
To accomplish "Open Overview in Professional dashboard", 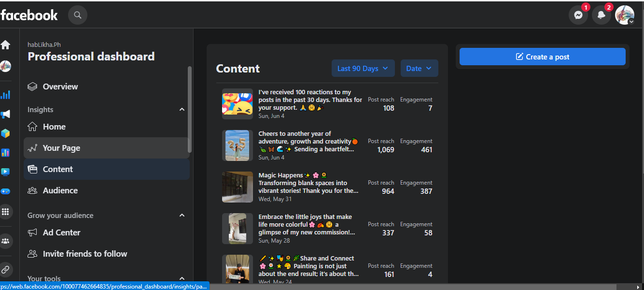I will point(106,87).
